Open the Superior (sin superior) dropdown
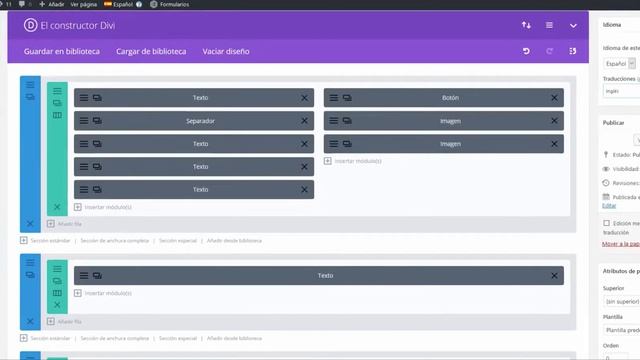The image size is (640, 360). (x=621, y=302)
